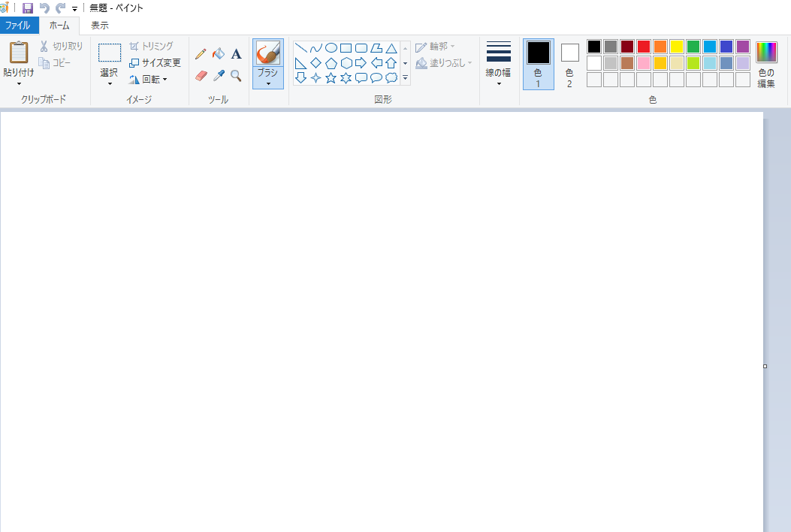Screen dimensions: 791x532
Task: Activate 色 1 foreground color
Action: [x=538, y=63]
